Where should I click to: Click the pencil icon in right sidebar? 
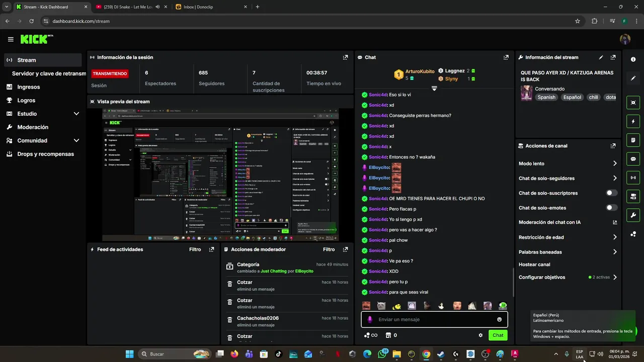tap(633, 78)
